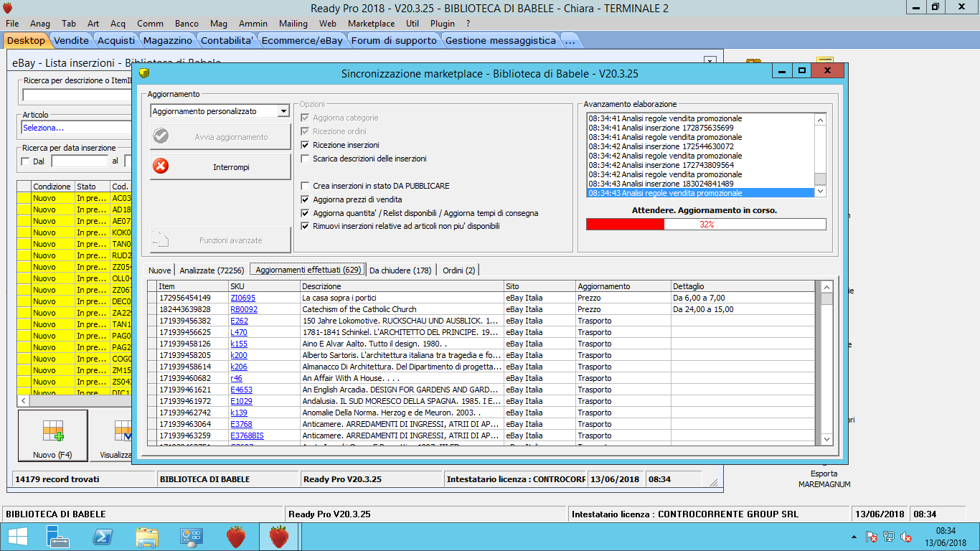Open the Marketplace menu
This screenshot has width=980, height=551.
(x=371, y=24)
